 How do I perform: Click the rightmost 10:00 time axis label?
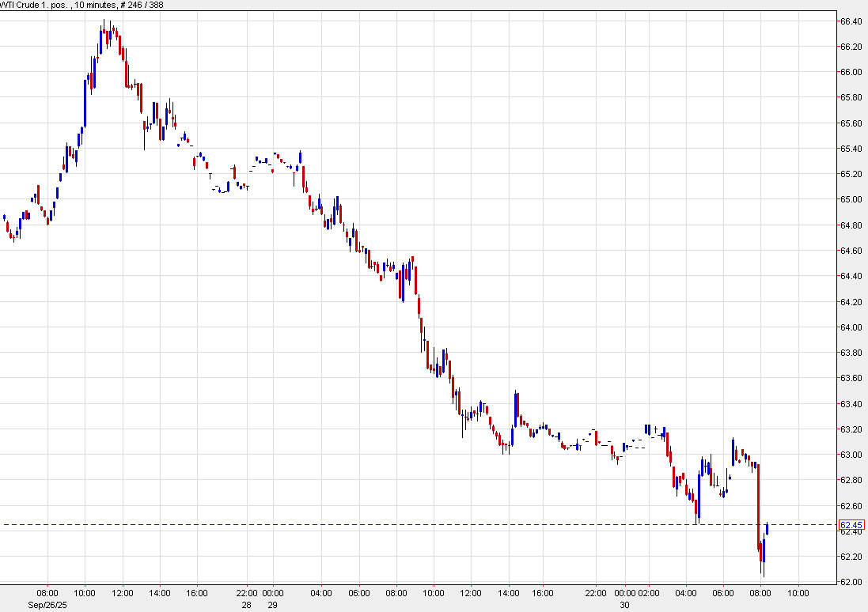tap(798, 592)
